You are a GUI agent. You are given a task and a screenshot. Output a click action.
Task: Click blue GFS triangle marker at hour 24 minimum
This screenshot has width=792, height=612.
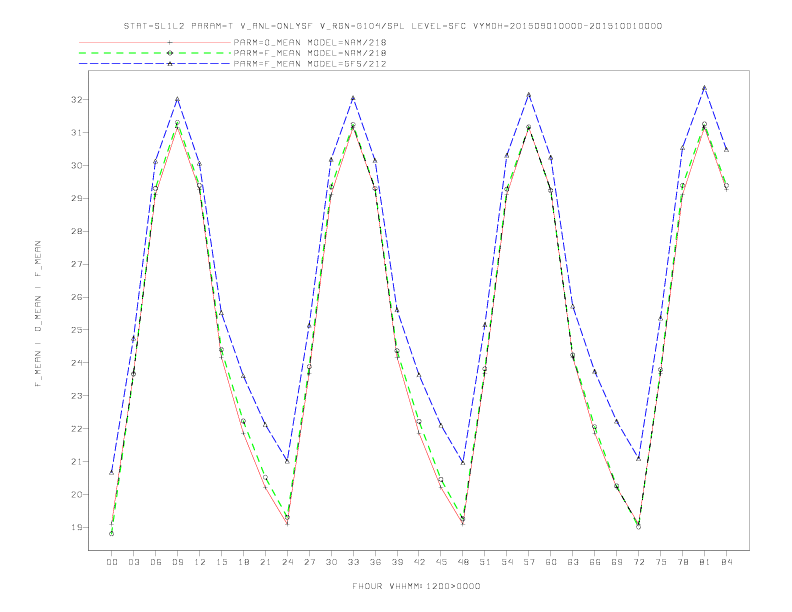pos(287,462)
